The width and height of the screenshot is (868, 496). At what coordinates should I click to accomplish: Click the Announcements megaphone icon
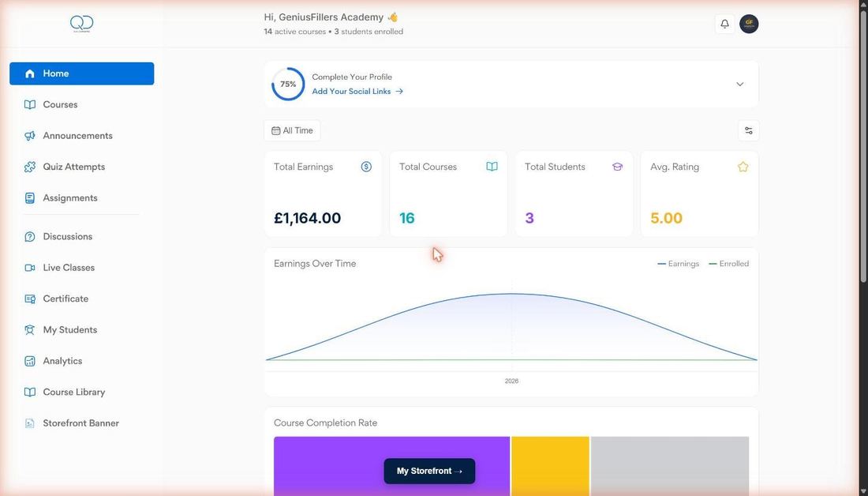(30, 136)
